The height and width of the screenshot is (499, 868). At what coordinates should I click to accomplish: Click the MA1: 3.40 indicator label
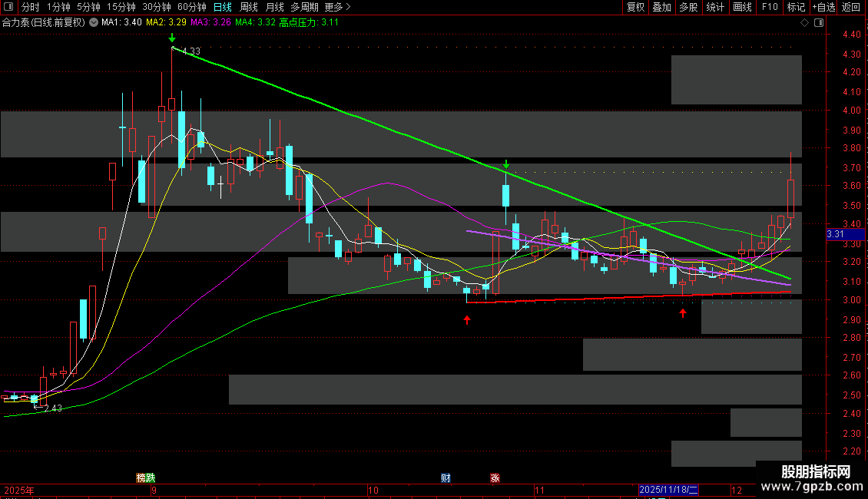pos(121,22)
